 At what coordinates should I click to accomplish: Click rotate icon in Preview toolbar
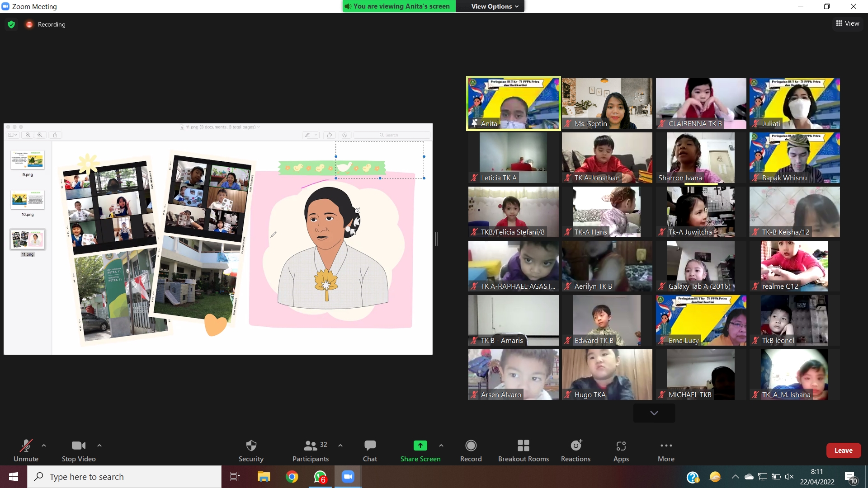[x=330, y=135]
